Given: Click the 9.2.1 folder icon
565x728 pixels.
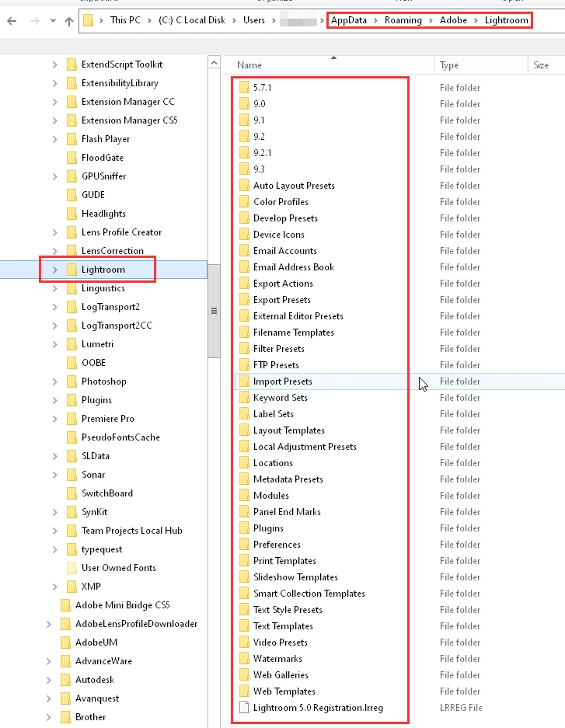Looking at the screenshot, I should pos(244,153).
